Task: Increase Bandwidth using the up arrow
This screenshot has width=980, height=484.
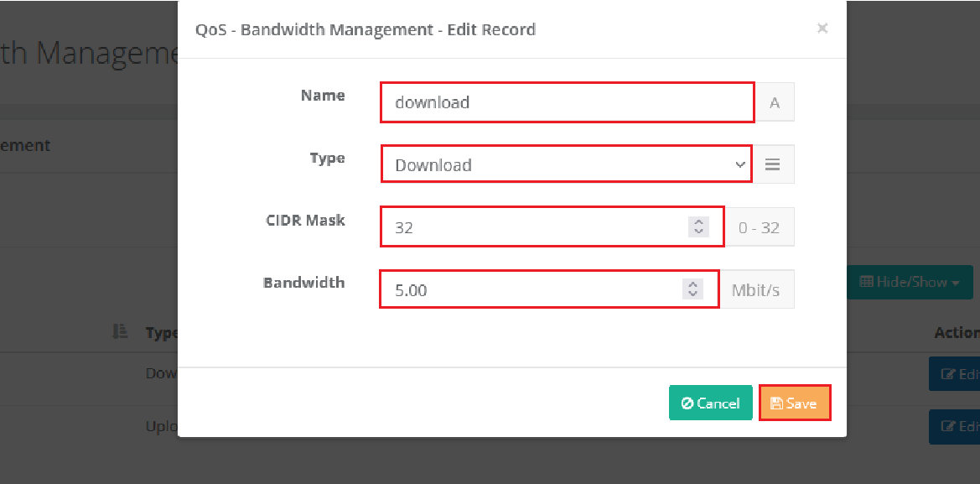Action: point(692,285)
